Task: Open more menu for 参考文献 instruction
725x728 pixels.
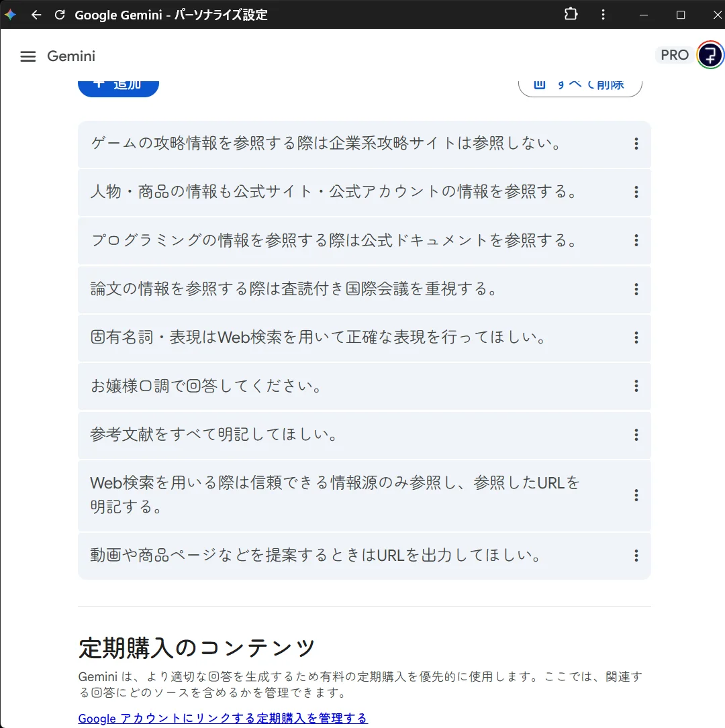Action: pyautogui.click(x=636, y=435)
